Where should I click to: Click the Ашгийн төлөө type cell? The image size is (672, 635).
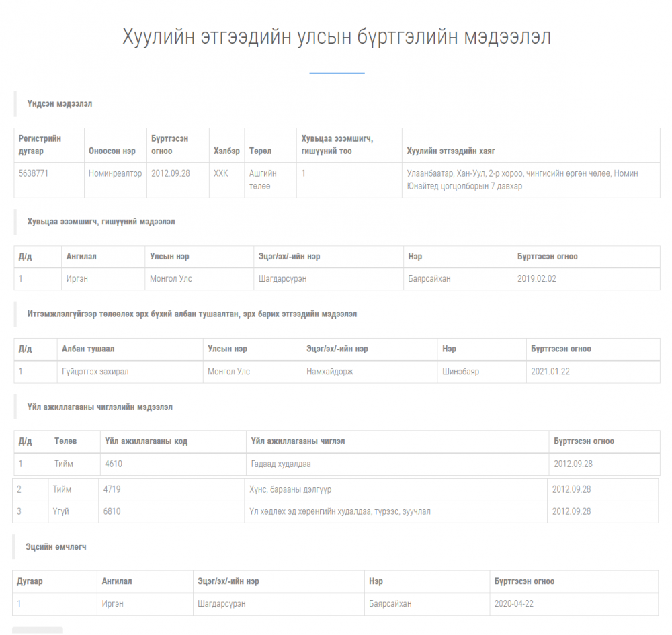[263, 180]
